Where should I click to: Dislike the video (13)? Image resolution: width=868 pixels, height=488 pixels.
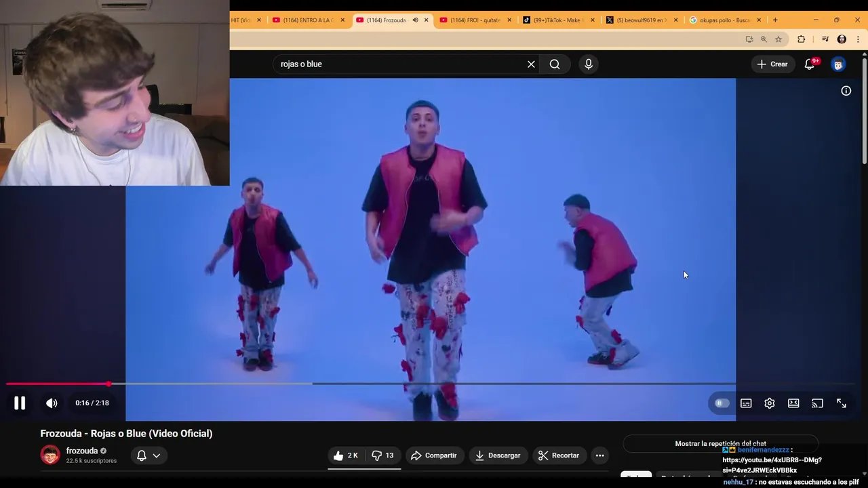click(383, 455)
